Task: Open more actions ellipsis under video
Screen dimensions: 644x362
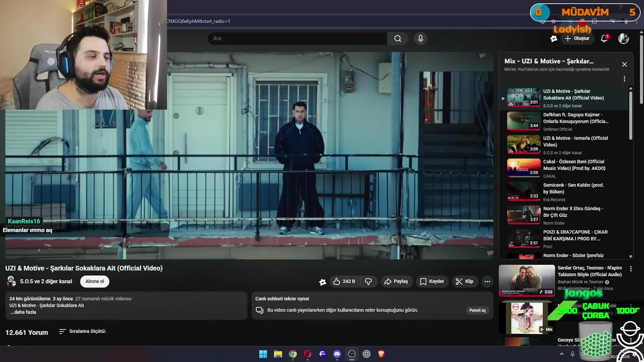Action: coord(487,282)
